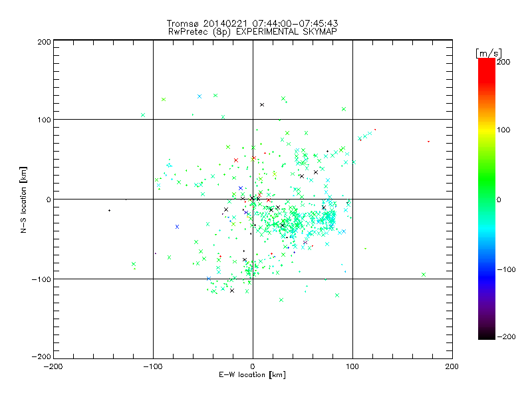Screen dimensions: 532x399
Task: Click the blue X marker left of center-left quadrant
Action: pos(177,227)
